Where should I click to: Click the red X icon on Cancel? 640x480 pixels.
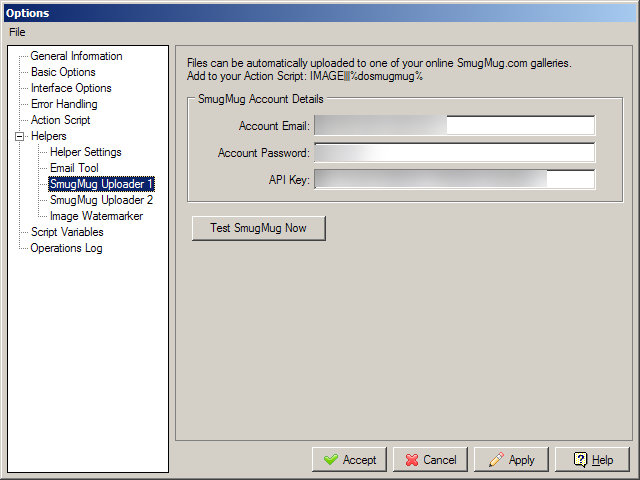[x=412, y=460]
